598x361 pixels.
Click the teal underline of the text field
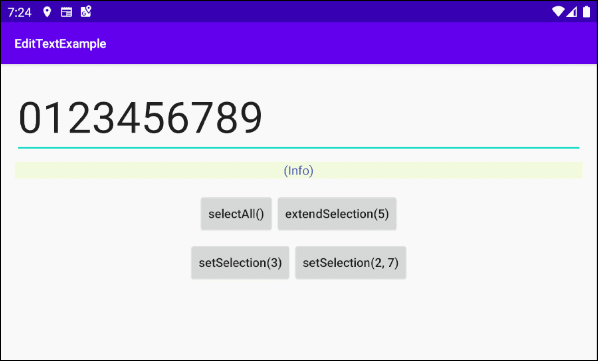[x=299, y=148]
